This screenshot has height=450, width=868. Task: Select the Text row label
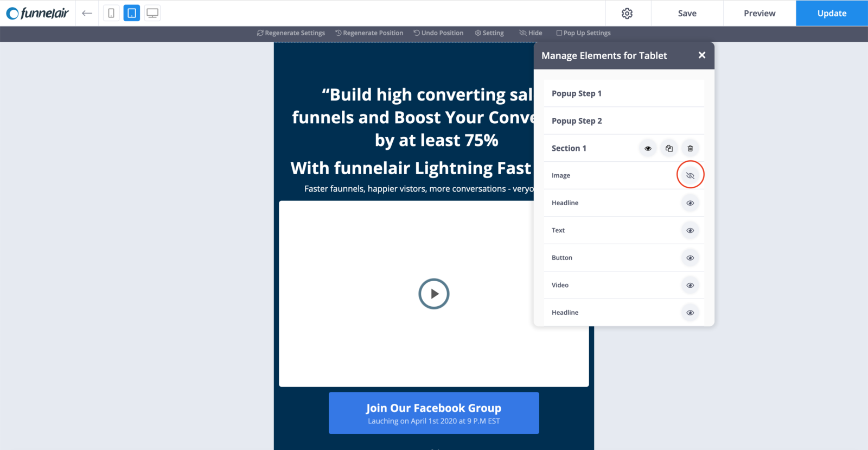pyautogui.click(x=558, y=230)
